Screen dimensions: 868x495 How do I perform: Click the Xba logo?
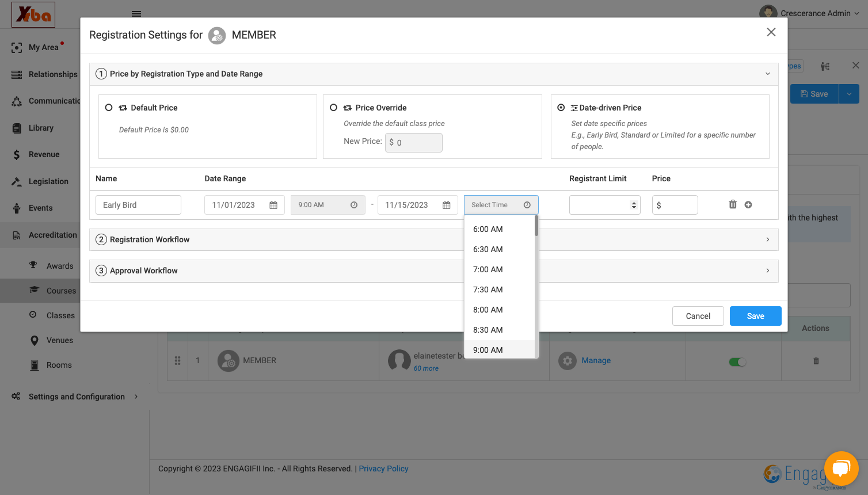coord(33,14)
